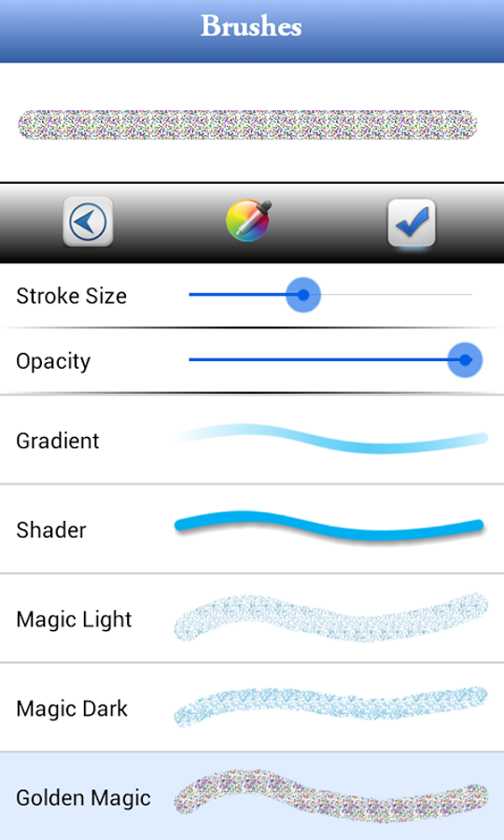The image size is (504, 840).
Task: Click the Stroke Size slider handle
Action: (x=303, y=295)
